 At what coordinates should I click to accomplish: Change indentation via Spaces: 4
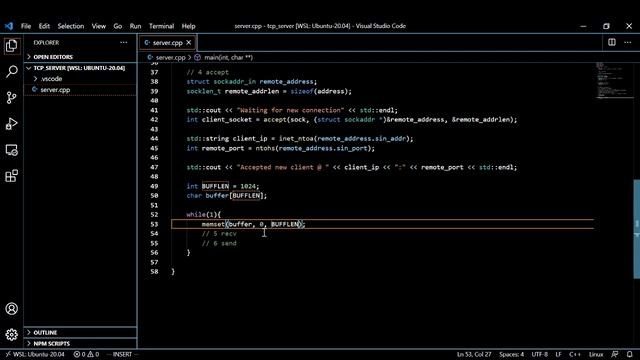pyautogui.click(x=511, y=354)
